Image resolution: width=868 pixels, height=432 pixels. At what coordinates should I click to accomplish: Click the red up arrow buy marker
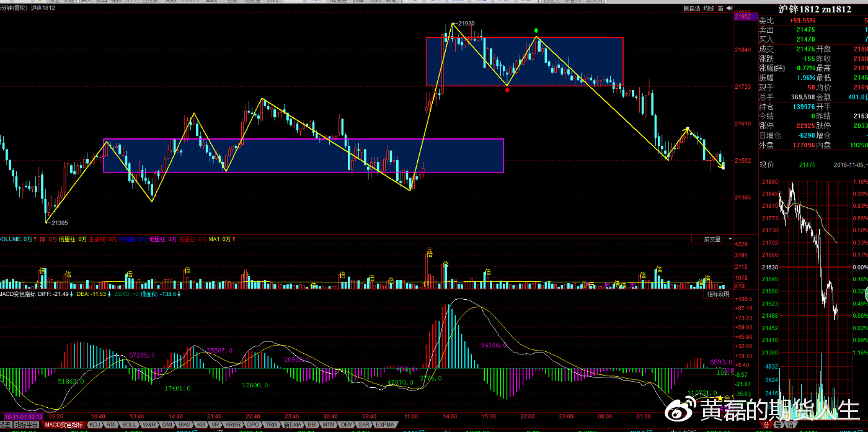pos(507,90)
